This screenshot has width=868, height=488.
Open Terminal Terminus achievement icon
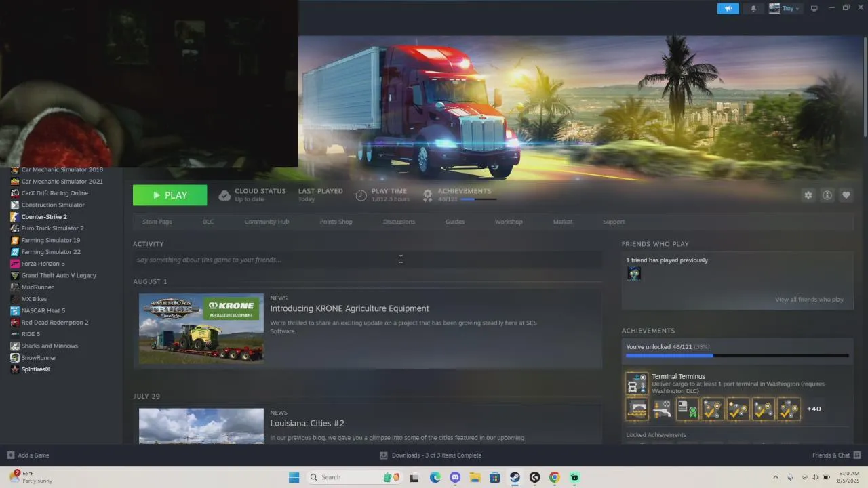(637, 384)
